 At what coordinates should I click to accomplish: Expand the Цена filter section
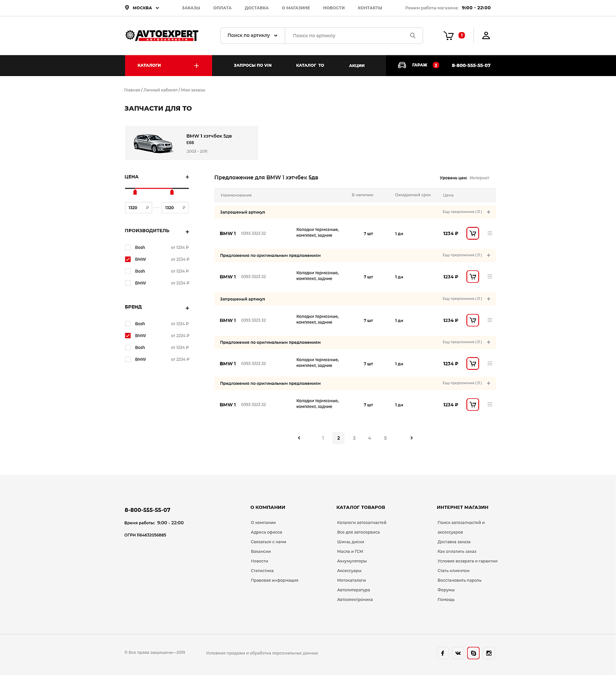[187, 177]
